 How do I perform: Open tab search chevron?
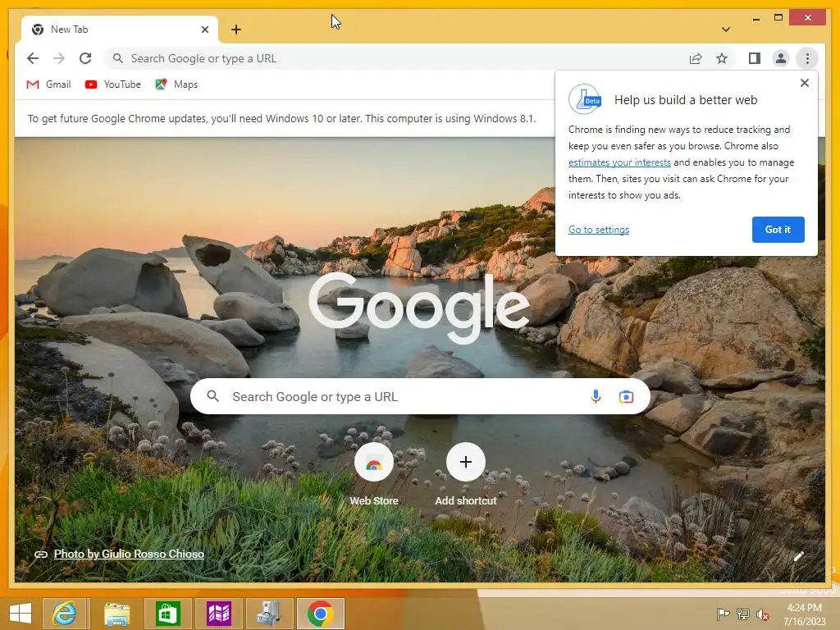coord(725,30)
